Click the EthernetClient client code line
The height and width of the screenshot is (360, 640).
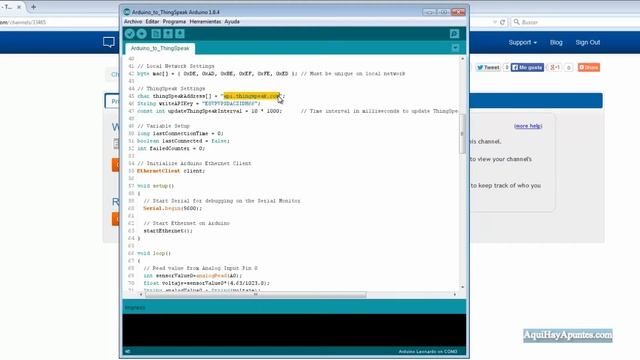(x=171, y=171)
